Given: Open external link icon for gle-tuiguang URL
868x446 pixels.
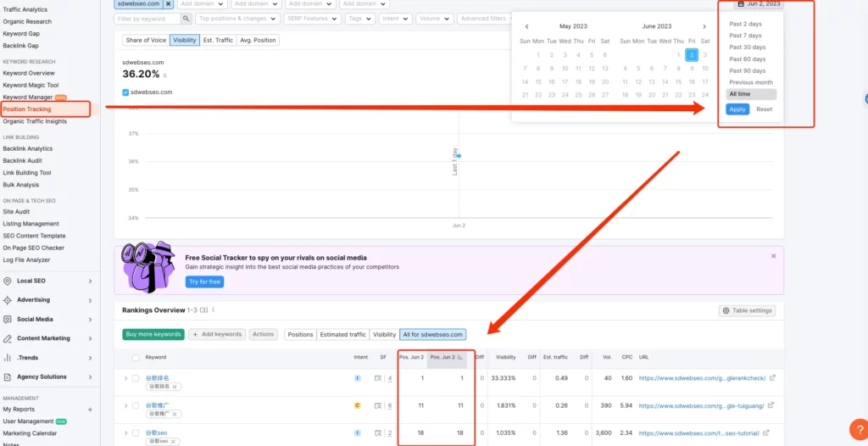Looking at the screenshot, I should coord(771,405).
